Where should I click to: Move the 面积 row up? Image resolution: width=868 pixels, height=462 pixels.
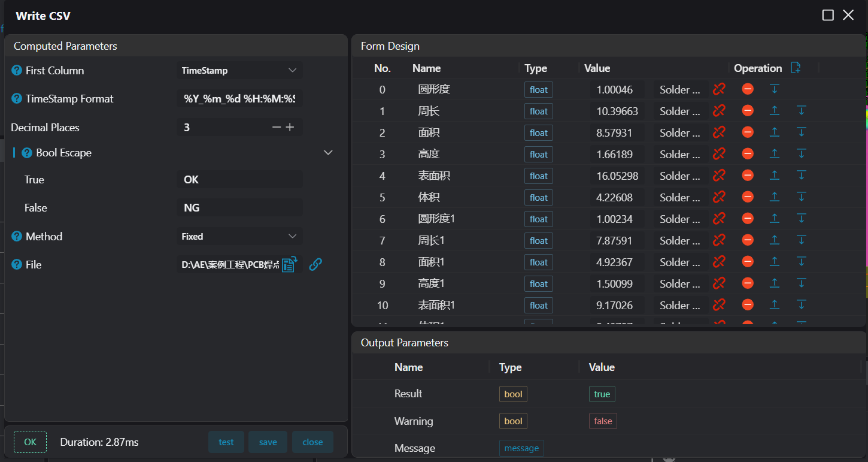pyautogui.click(x=774, y=132)
